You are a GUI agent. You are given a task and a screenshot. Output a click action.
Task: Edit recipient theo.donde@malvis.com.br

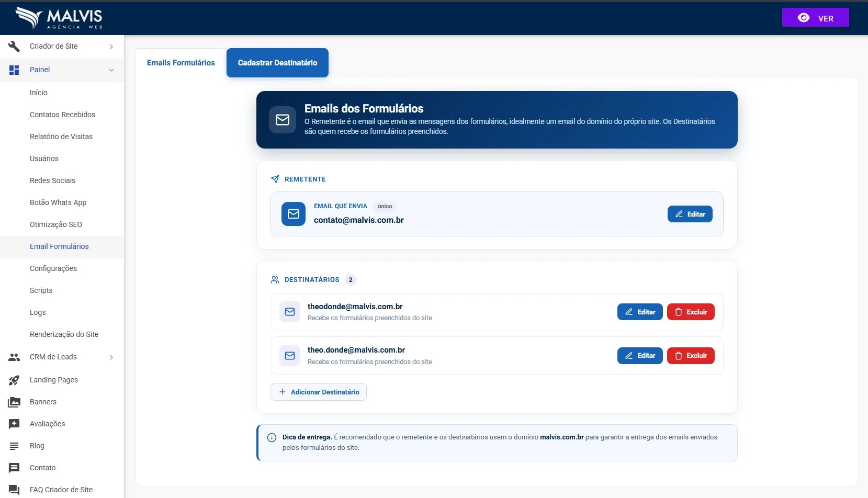pyautogui.click(x=640, y=356)
